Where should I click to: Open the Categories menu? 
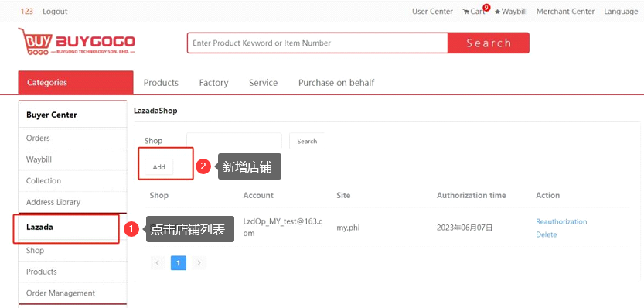(76, 82)
